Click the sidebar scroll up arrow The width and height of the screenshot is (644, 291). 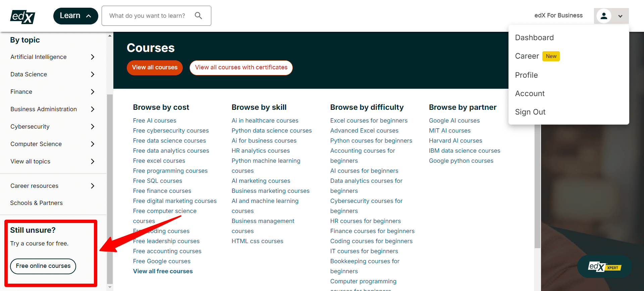[110, 35]
